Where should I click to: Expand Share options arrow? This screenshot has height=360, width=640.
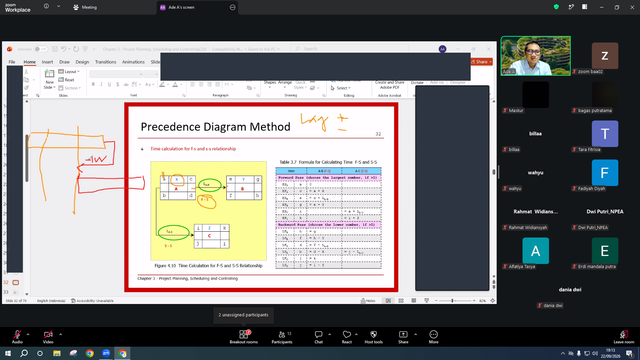pos(416,334)
